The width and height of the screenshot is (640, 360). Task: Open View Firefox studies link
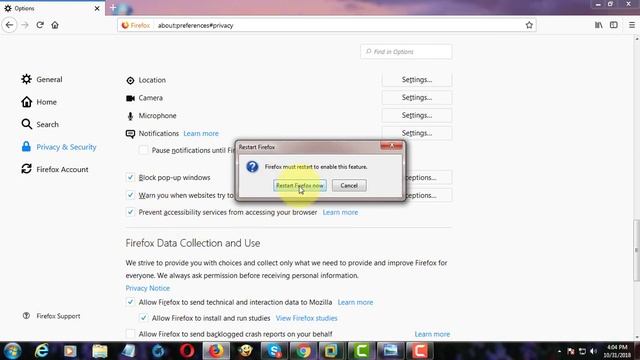[307, 318]
